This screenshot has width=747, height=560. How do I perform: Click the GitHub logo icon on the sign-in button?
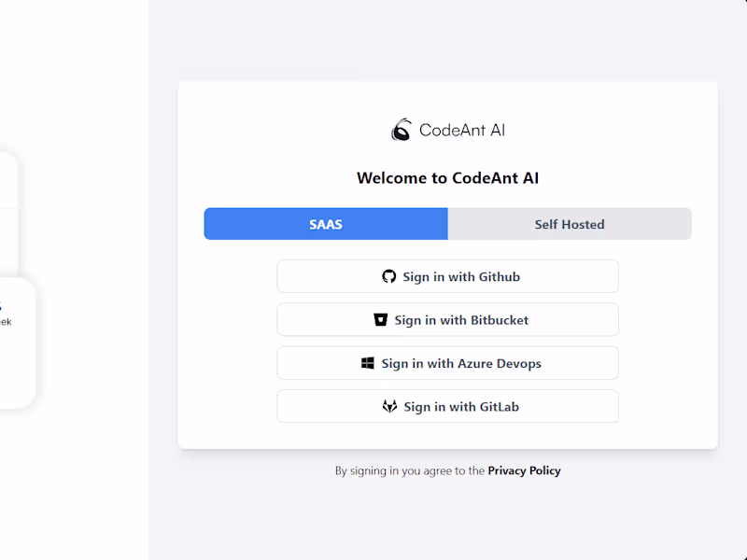coord(389,276)
